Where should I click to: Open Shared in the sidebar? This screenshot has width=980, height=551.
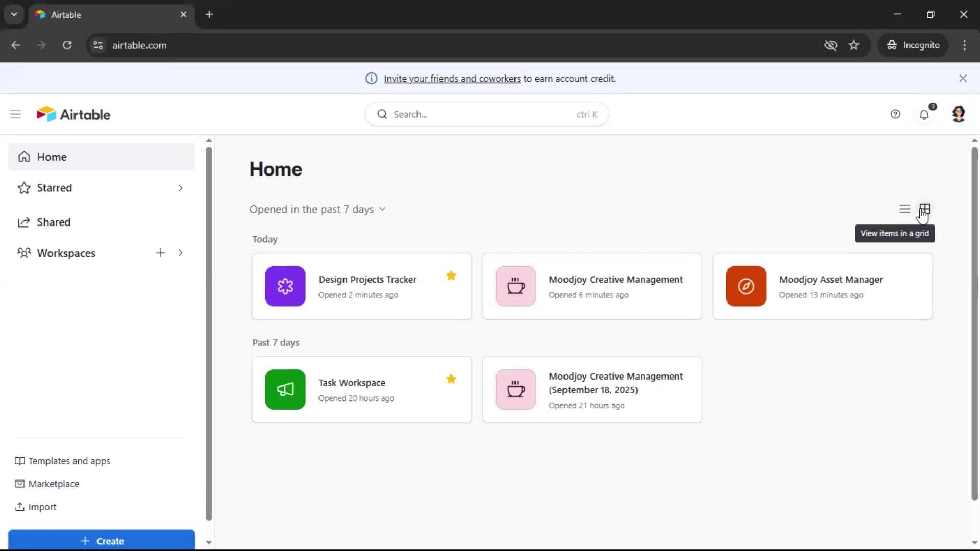click(54, 222)
